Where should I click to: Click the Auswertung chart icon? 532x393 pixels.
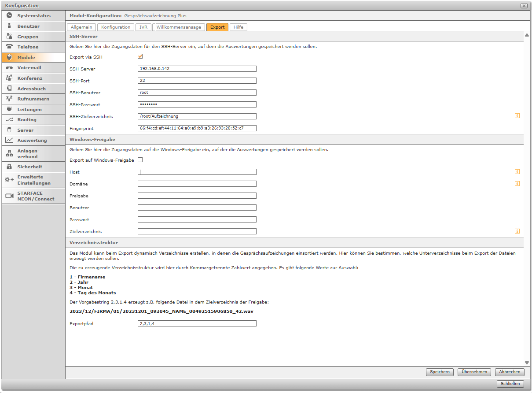[x=9, y=140]
